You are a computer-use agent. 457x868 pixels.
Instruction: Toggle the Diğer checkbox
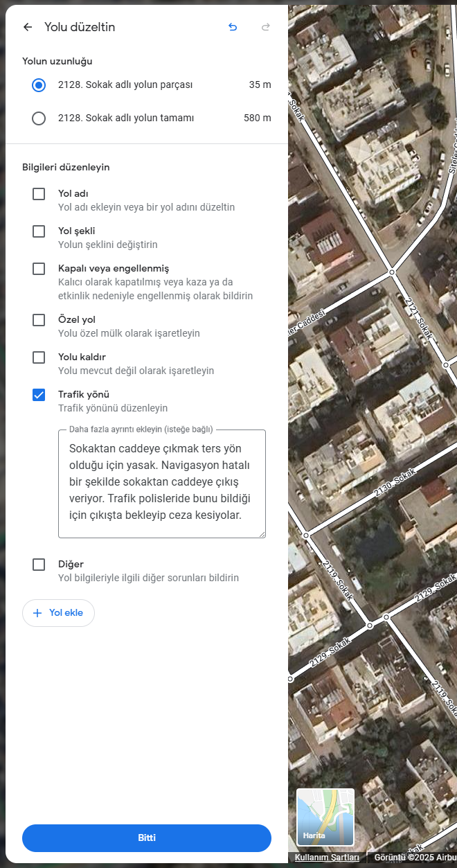tap(39, 565)
